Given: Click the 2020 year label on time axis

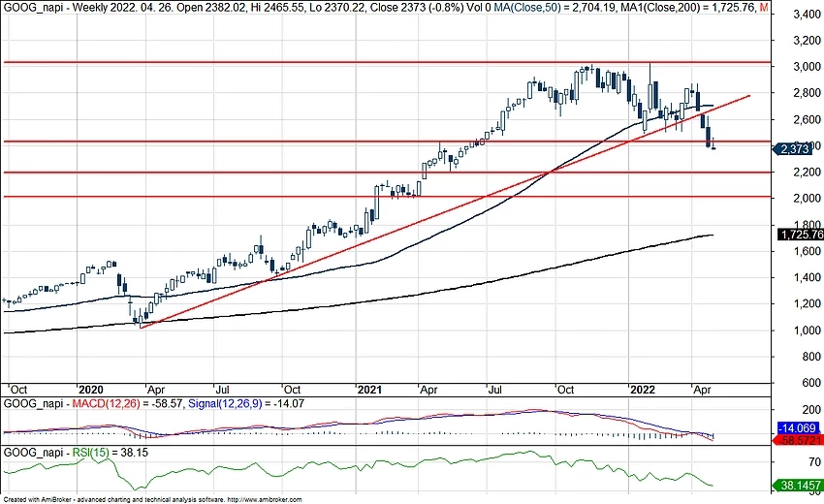Looking at the screenshot, I should tap(91, 390).
